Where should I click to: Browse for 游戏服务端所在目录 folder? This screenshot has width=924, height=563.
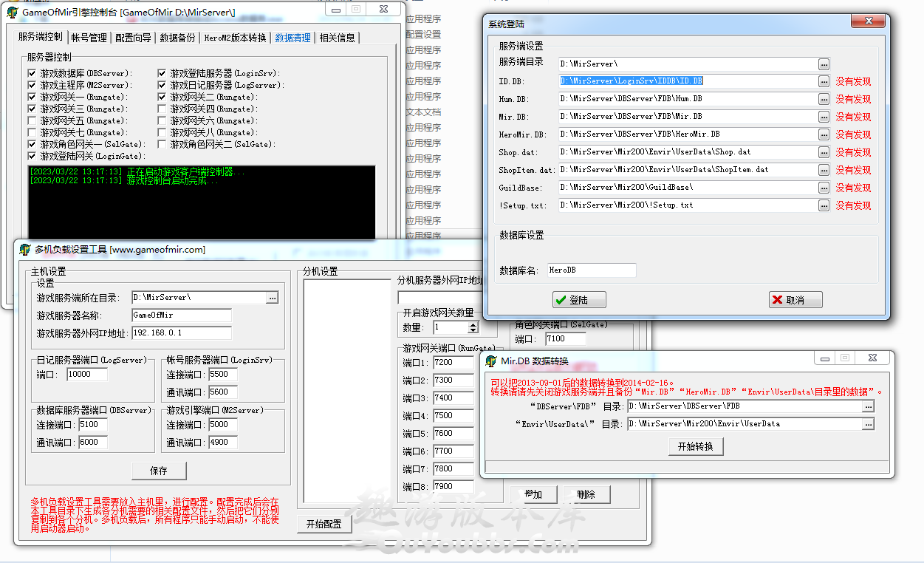tap(273, 298)
